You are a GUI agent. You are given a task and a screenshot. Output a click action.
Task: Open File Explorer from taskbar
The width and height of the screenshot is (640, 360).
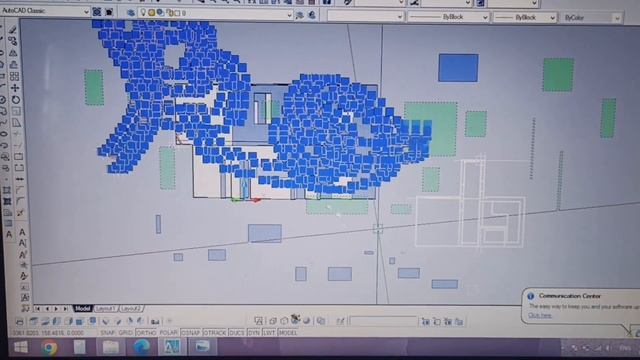coord(111,347)
